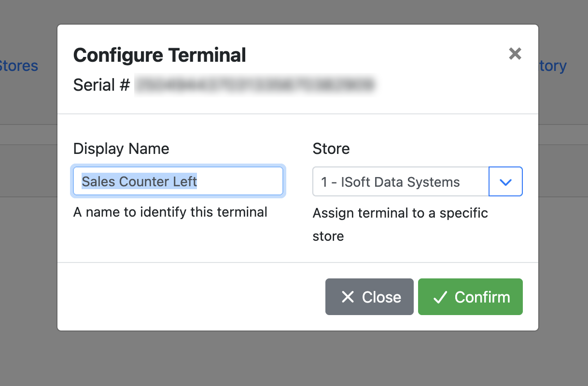Close the Configure Terminal dialog
The width and height of the screenshot is (588, 386).
[369, 297]
